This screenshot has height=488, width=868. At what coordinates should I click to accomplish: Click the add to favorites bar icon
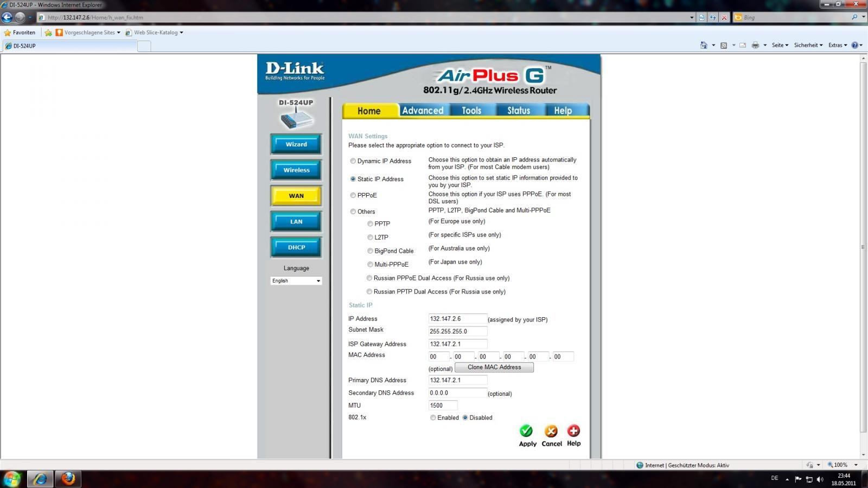tap(48, 33)
